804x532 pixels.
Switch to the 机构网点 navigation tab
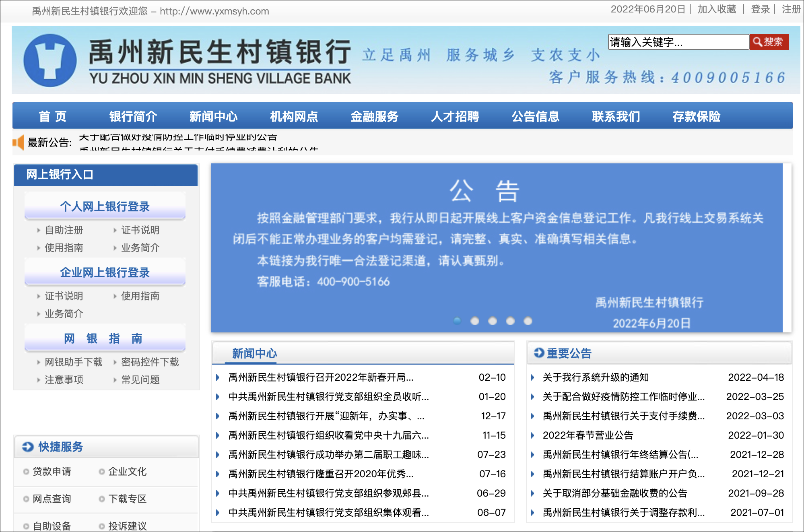tap(294, 116)
